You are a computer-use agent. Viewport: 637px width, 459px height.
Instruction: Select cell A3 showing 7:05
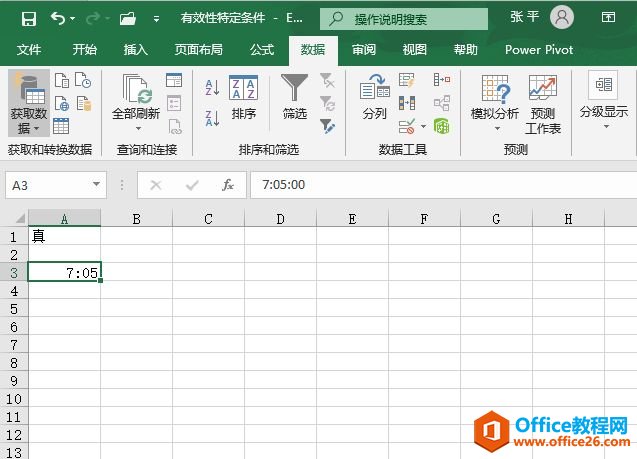(64, 272)
